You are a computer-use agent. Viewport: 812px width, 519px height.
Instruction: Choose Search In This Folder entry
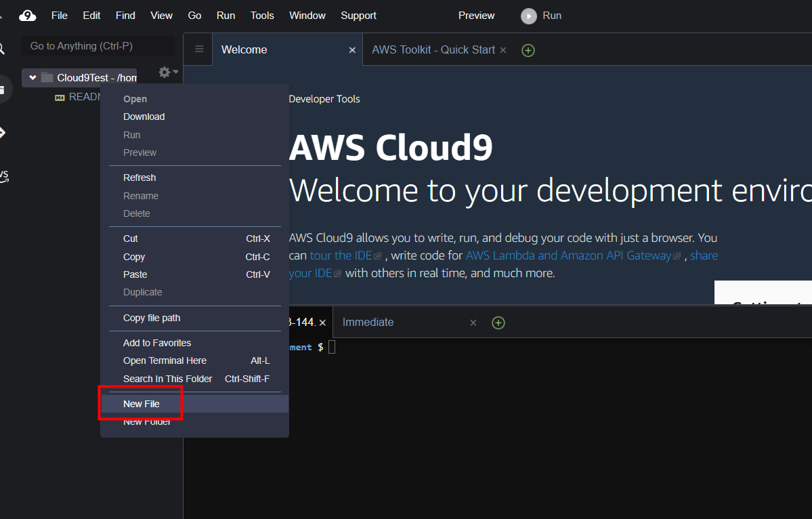195,379
